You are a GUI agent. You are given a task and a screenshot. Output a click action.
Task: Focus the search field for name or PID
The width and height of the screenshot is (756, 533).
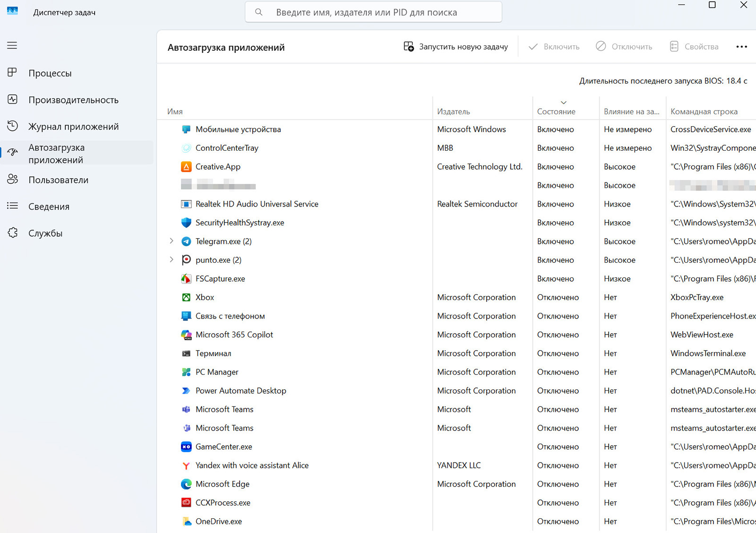tap(373, 12)
